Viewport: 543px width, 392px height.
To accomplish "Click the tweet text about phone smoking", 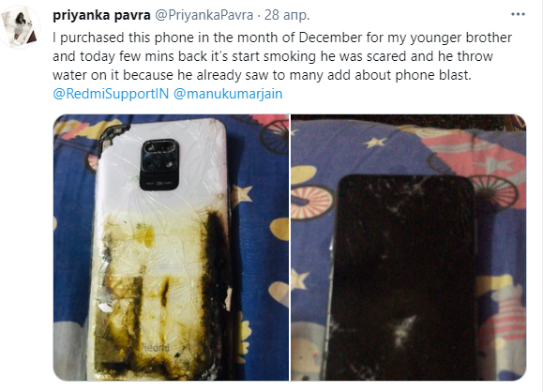I will tap(282, 56).
